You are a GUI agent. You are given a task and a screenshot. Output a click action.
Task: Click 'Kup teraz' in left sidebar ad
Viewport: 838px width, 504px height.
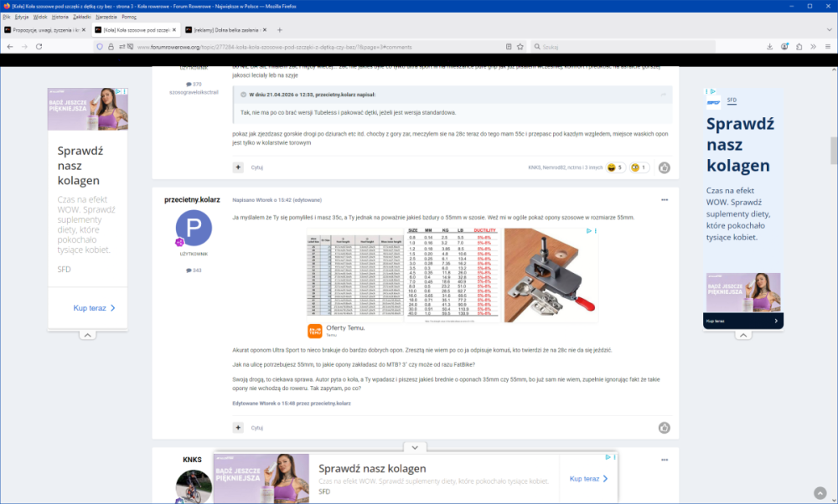point(93,308)
